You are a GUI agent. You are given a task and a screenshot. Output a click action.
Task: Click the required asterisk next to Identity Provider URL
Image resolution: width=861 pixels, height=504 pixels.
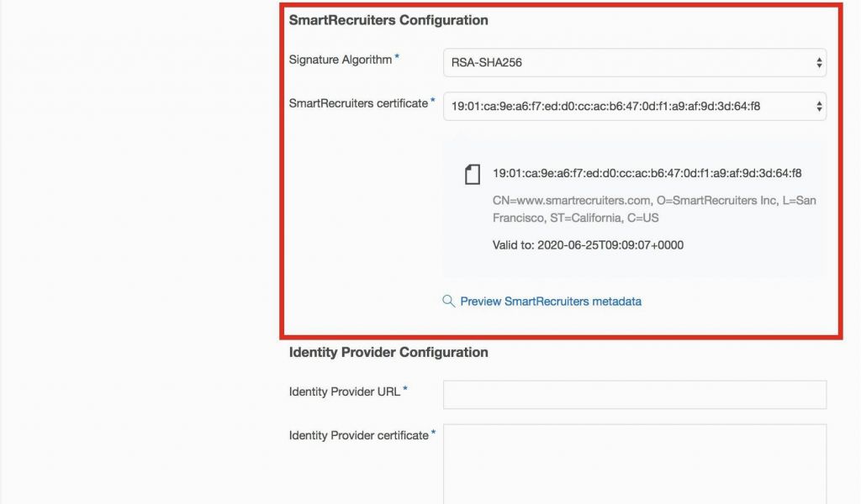pos(405,389)
